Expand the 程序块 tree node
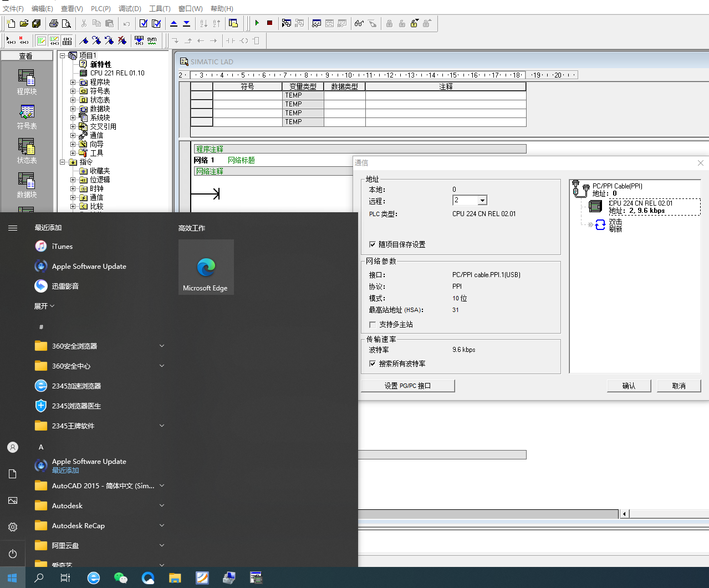This screenshot has height=588, width=709. 73,82
